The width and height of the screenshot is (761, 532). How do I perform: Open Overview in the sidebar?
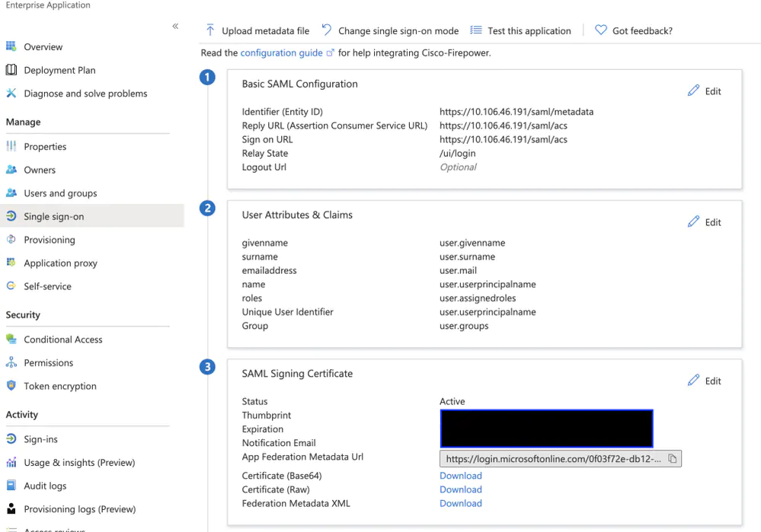[43, 46]
